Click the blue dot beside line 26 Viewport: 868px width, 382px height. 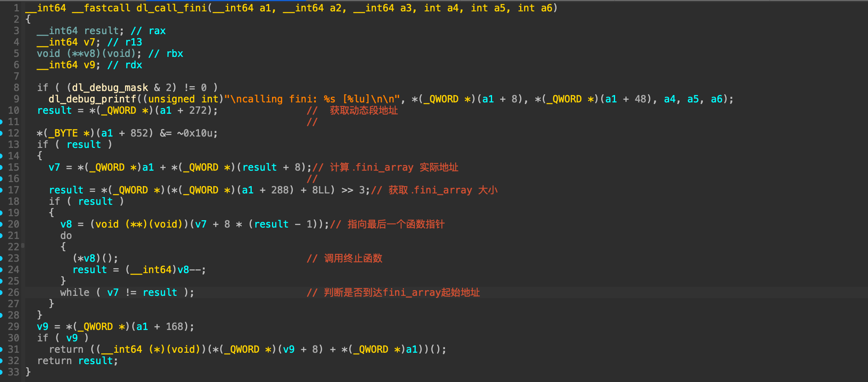point(1,293)
